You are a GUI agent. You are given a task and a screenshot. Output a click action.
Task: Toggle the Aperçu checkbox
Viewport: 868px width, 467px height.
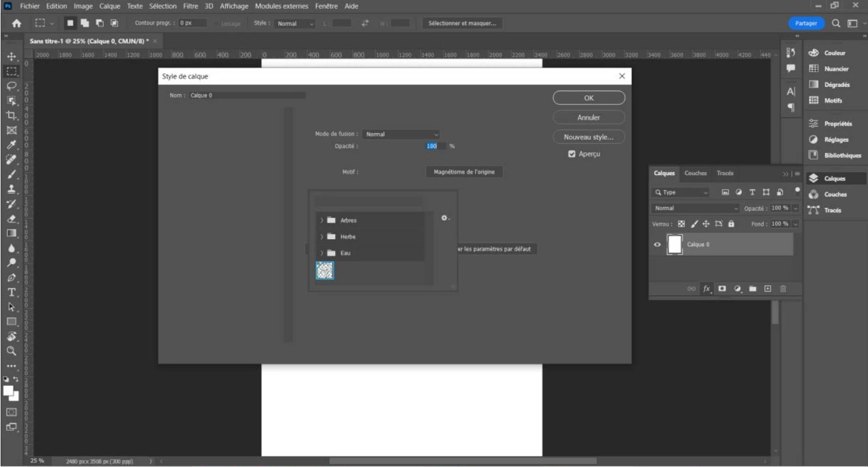[571, 154]
